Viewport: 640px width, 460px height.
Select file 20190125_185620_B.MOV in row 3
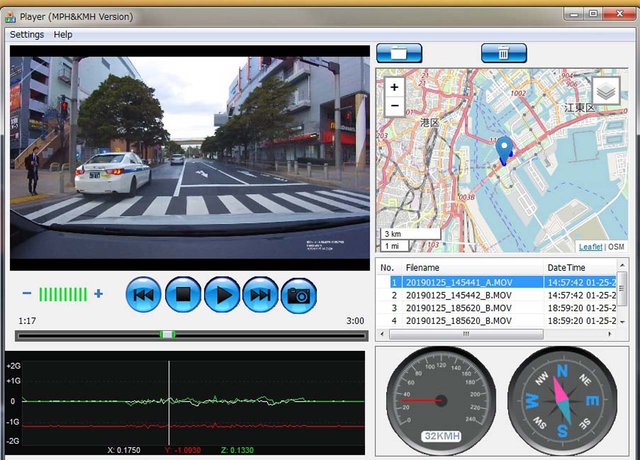coord(458,308)
